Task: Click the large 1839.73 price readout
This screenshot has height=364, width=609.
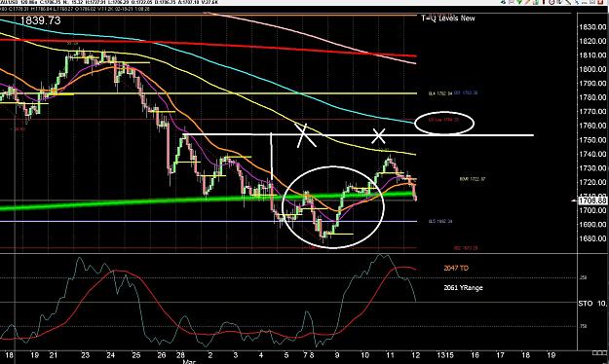Action: [x=40, y=20]
